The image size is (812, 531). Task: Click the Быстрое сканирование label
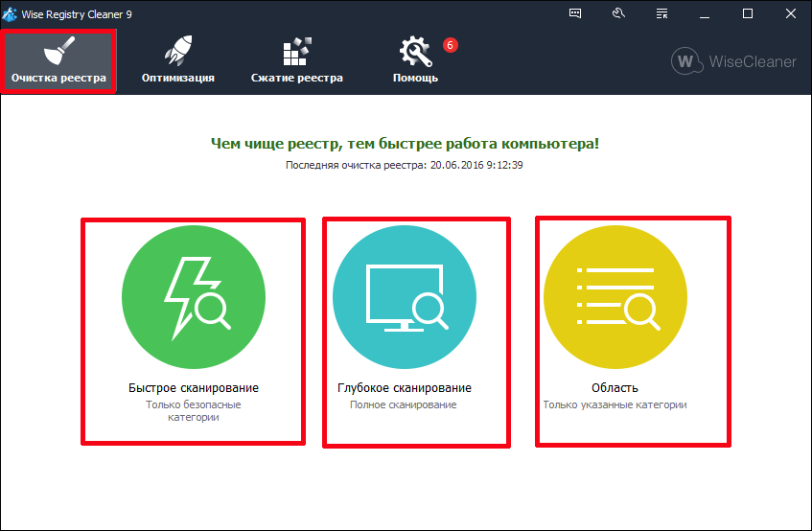click(194, 388)
